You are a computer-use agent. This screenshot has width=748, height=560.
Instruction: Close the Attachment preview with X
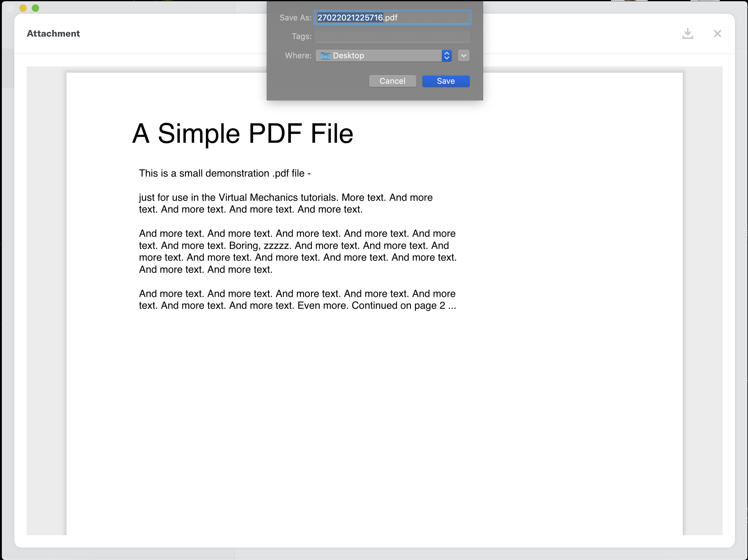click(x=717, y=34)
